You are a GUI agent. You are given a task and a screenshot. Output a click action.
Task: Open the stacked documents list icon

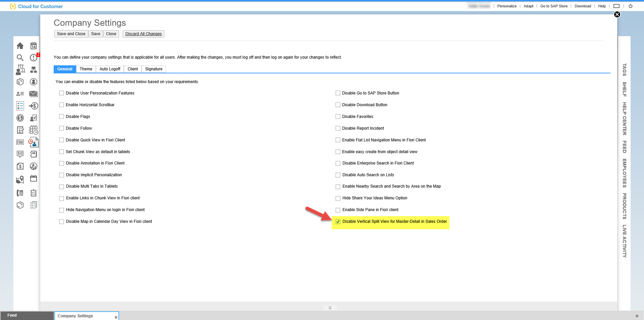pos(34,205)
